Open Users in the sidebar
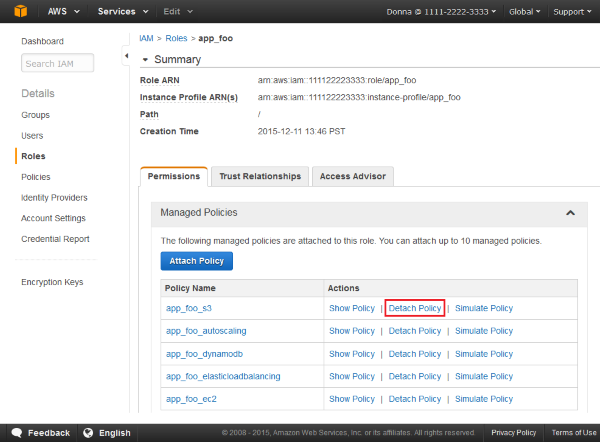This screenshot has width=600, height=442. tap(32, 135)
